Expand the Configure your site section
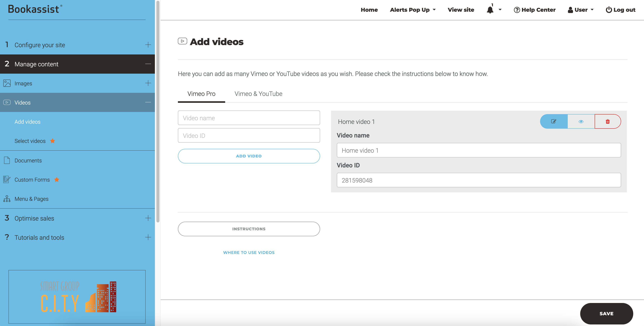This screenshot has height=326, width=644. (148, 45)
